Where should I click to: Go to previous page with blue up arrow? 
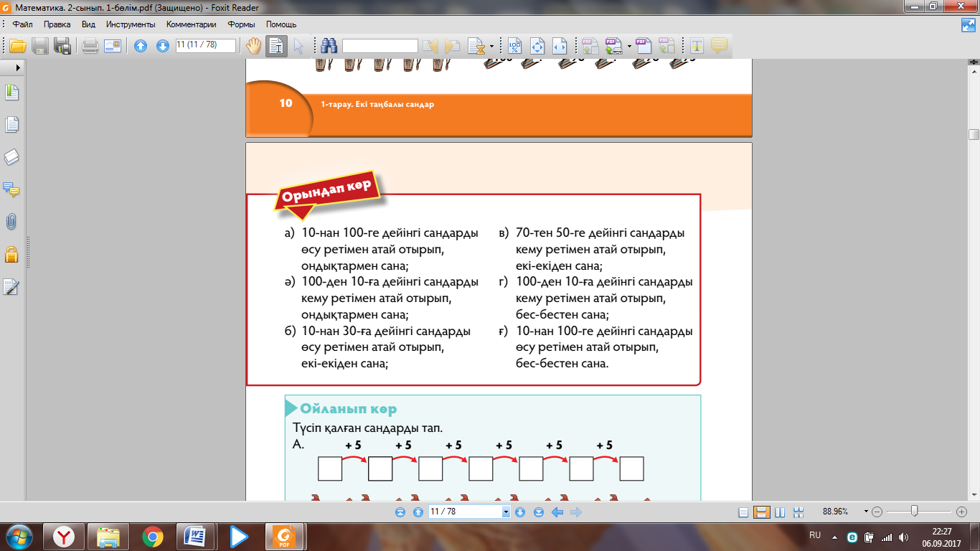(x=141, y=46)
